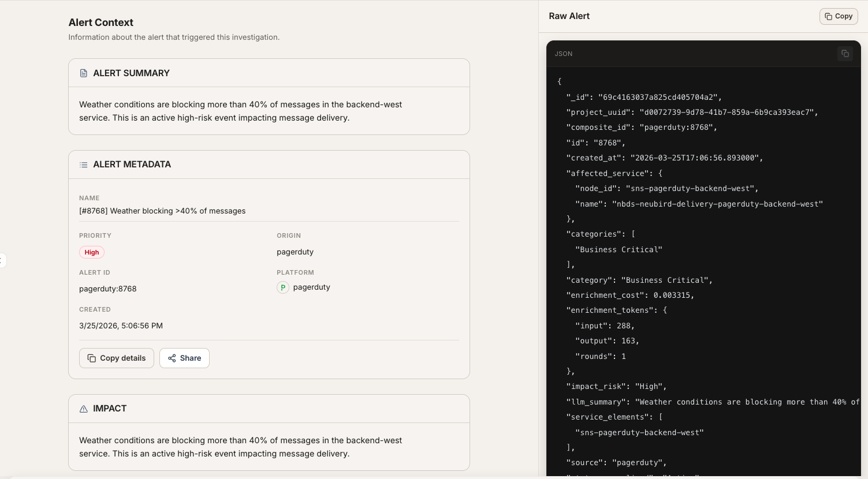Screen dimensions: 868x479
Task: Click the IMPACT section title
Action: [110, 409]
